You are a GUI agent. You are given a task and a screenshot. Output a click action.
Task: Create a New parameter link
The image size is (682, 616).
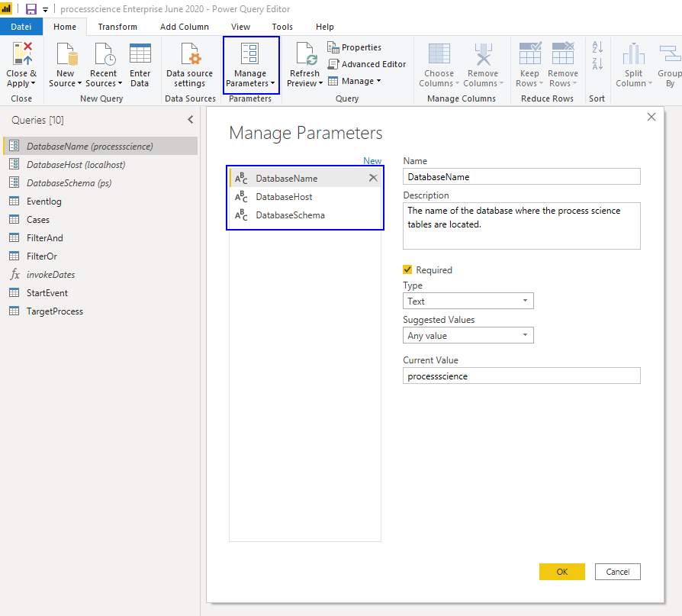point(372,160)
